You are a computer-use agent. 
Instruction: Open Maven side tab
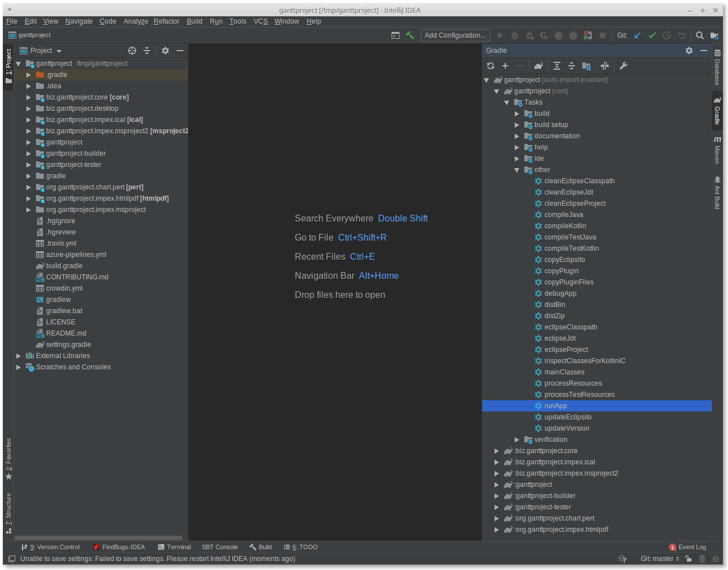717,150
